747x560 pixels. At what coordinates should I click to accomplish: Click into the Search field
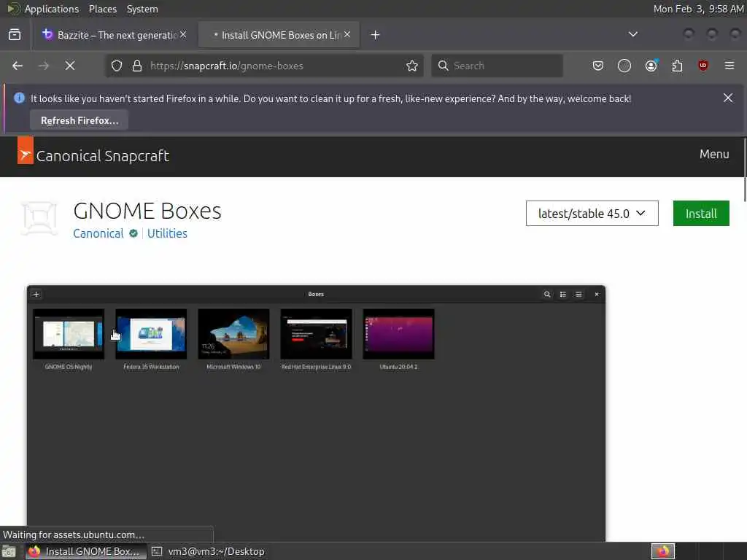[x=498, y=66]
